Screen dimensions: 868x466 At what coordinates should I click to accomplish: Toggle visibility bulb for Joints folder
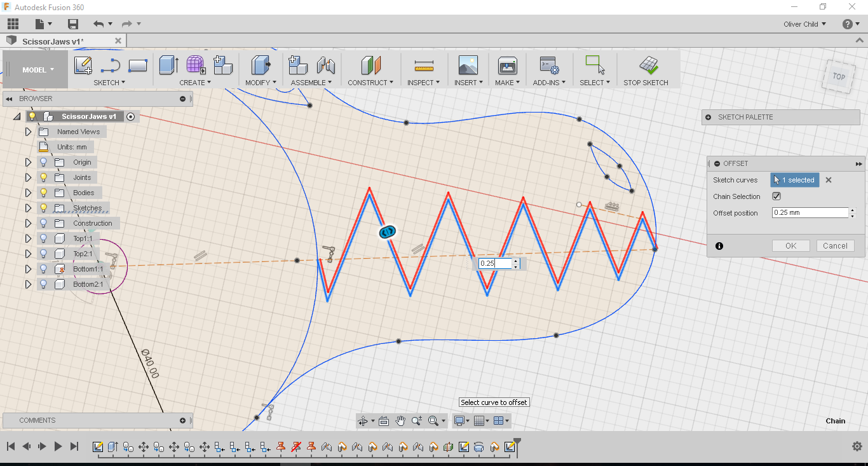point(43,177)
